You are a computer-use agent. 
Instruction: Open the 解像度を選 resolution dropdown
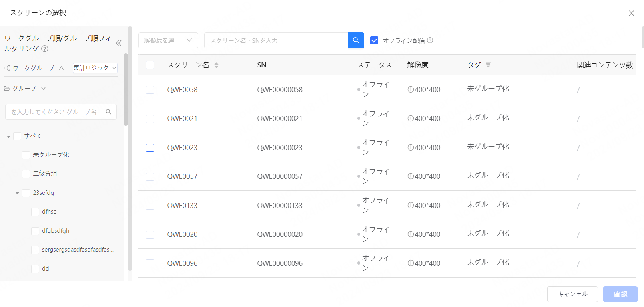(168, 40)
